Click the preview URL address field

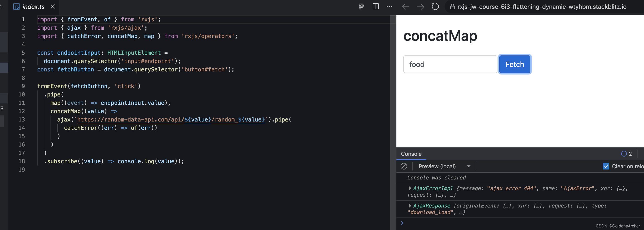pyautogui.click(x=542, y=7)
